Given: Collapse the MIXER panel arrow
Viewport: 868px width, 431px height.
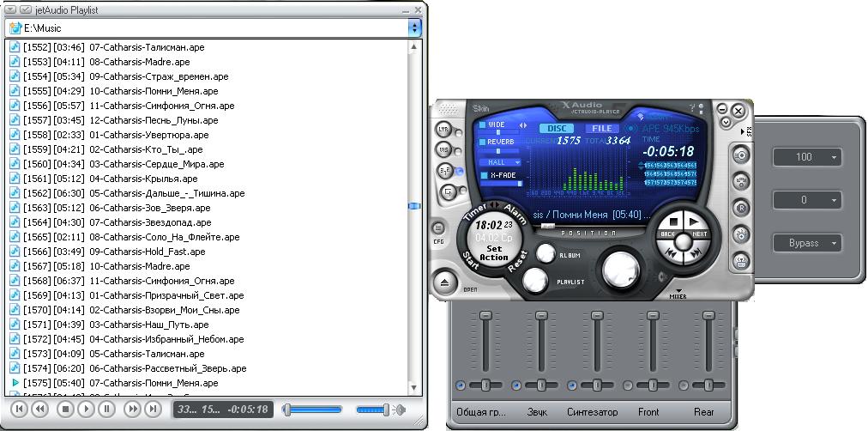Looking at the screenshot, I should click(678, 290).
